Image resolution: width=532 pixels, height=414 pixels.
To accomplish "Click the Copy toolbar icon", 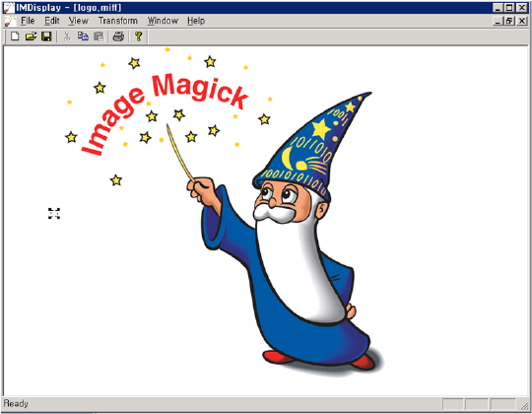I will 83,35.
